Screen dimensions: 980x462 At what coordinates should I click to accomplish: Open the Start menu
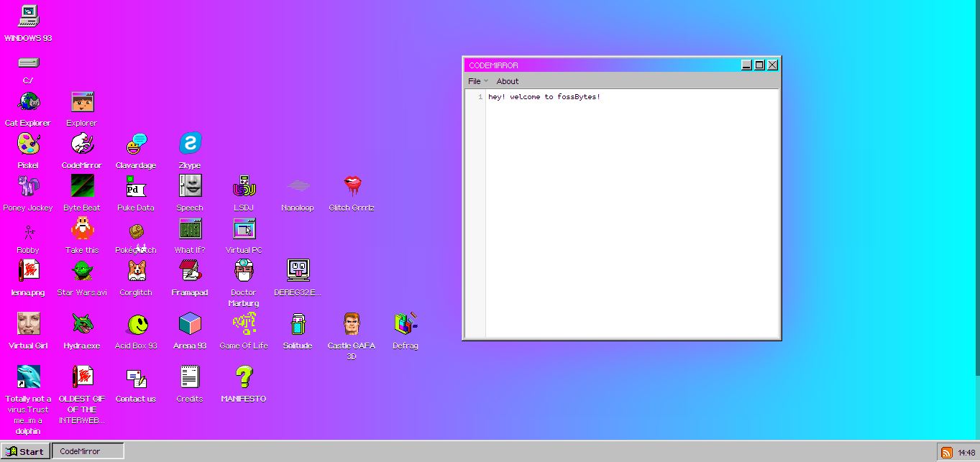tap(26, 451)
